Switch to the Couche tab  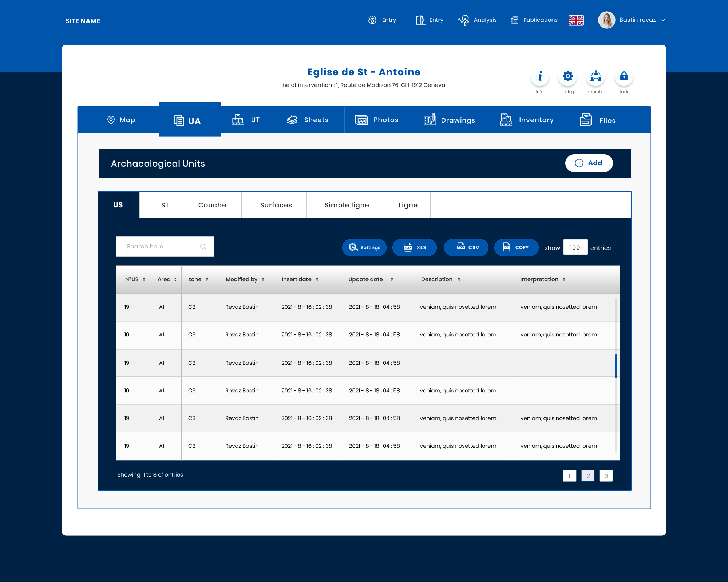pos(212,205)
